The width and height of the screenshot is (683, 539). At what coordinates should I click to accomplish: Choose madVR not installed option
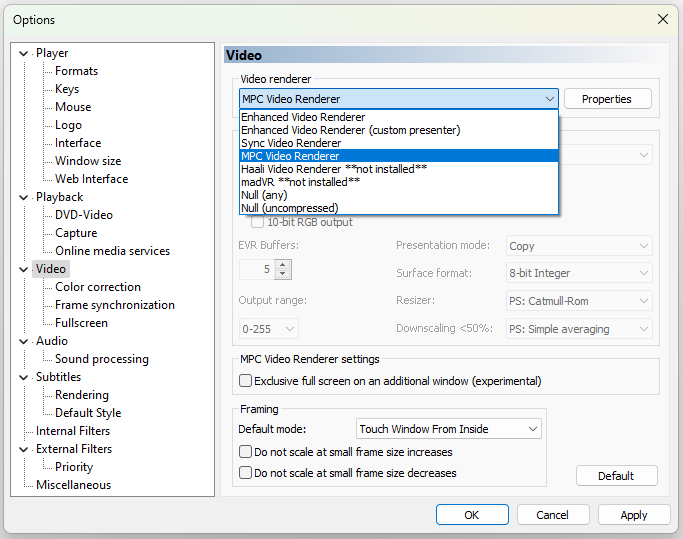tap(399, 182)
